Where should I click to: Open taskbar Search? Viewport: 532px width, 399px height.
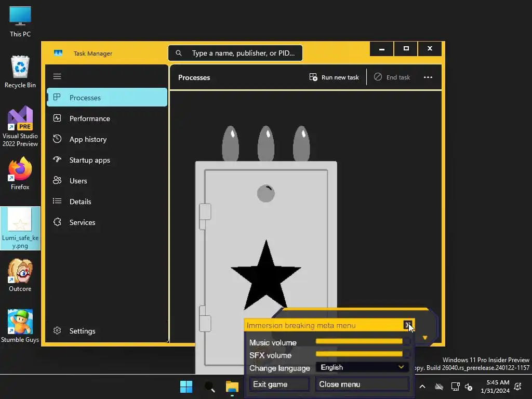[209, 387]
